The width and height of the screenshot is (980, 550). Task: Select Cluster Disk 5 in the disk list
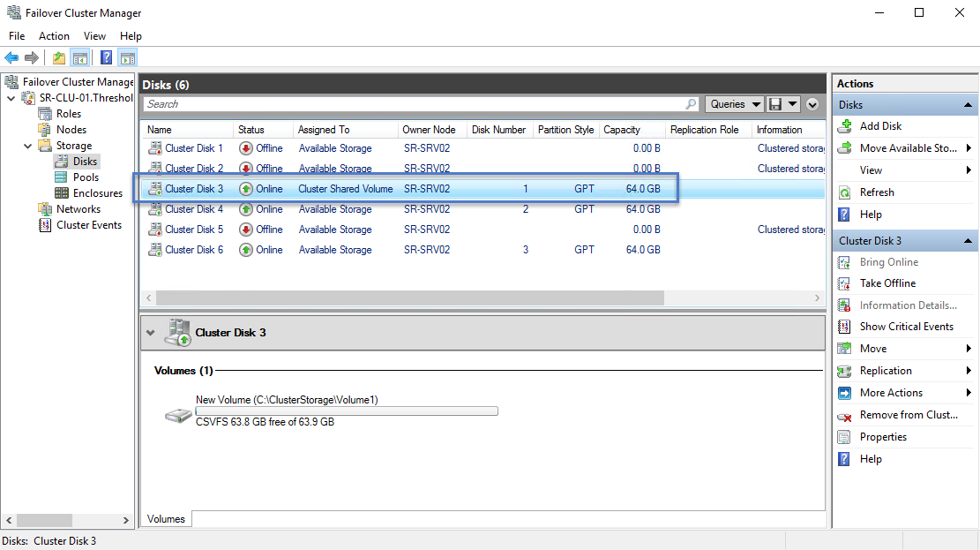[193, 229]
